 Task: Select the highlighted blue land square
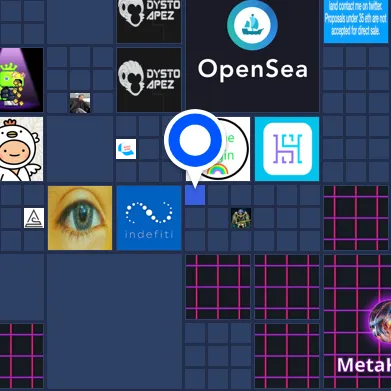pos(195,195)
